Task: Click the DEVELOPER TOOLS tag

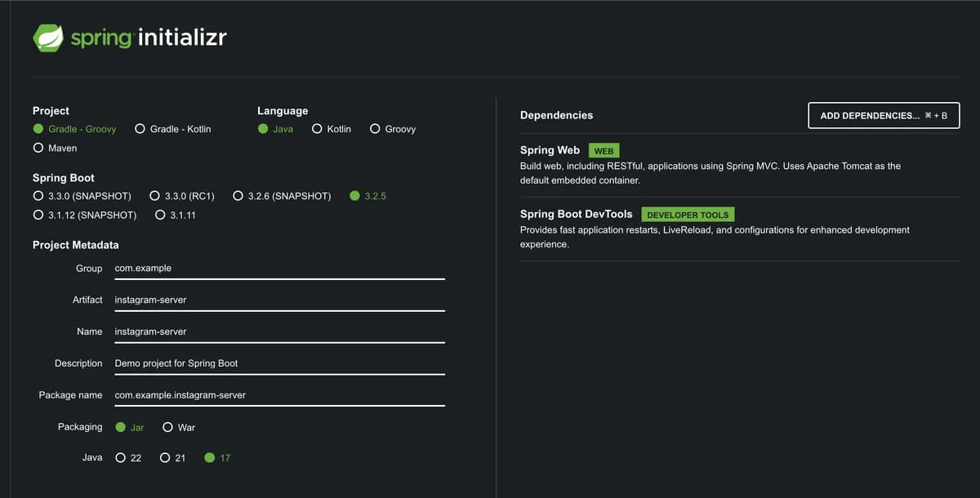Action: click(x=688, y=215)
